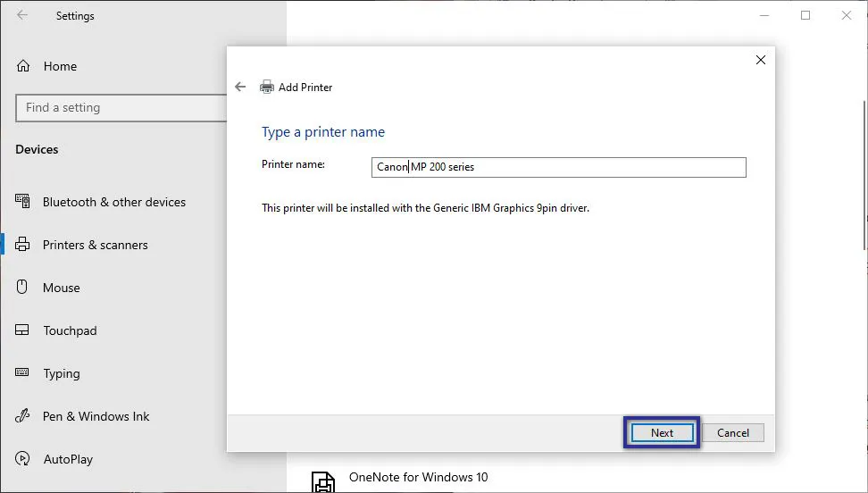
Task: Click the Find a setting search box
Action: click(x=121, y=108)
